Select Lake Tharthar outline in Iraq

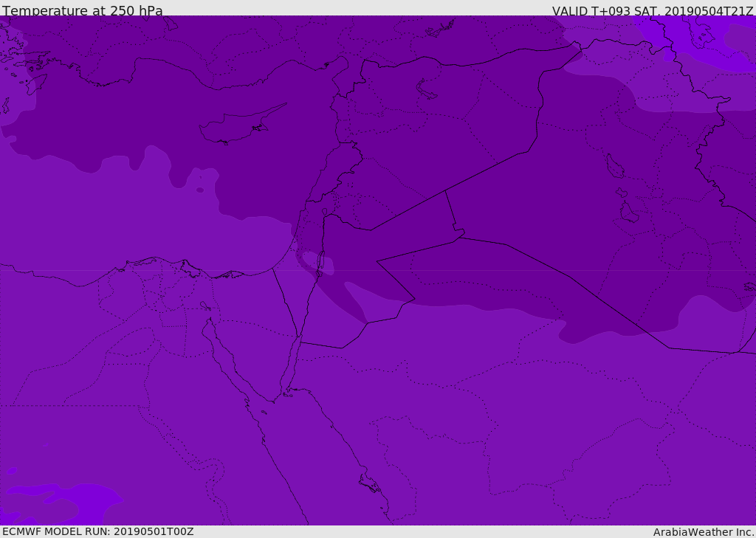pyautogui.click(x=614, y=168)
